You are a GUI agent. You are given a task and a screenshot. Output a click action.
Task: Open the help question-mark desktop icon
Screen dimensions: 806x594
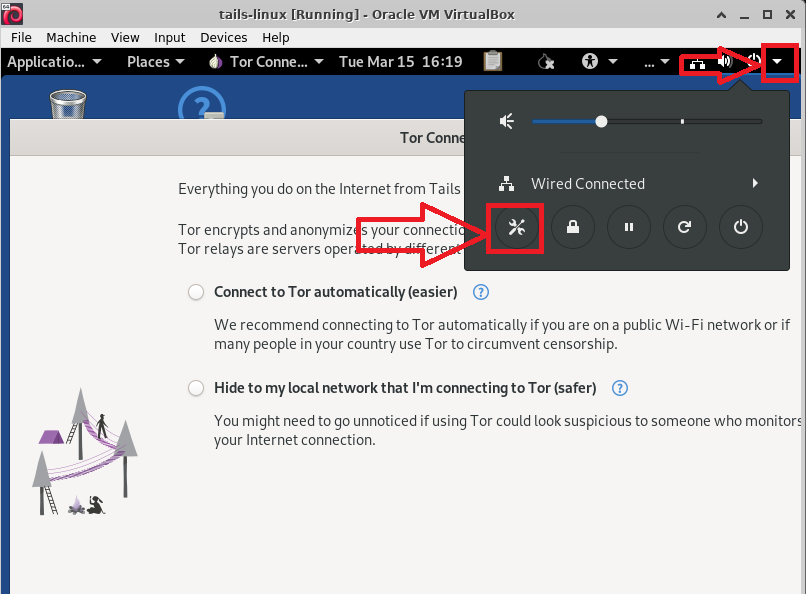[x=202, y=103]
